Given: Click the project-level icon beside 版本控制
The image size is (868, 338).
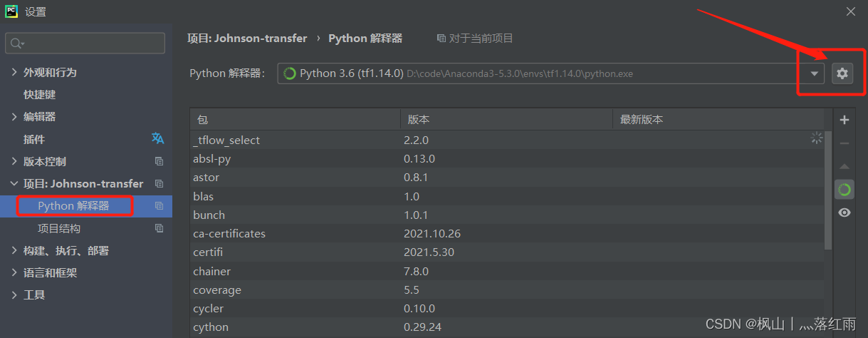Looking at the screenshot, I should click(159, 161).
